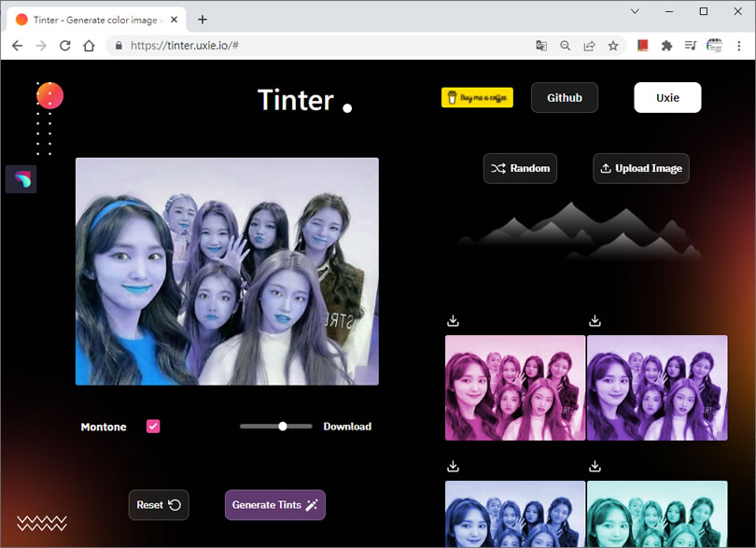The height and width of the screenshot is (548, 756).
Task: Reload the Tinter page
Action: pos(65,46)
